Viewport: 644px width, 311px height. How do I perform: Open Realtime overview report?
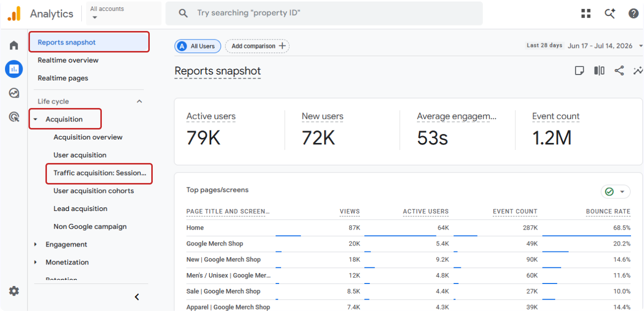tap(68, 60)
